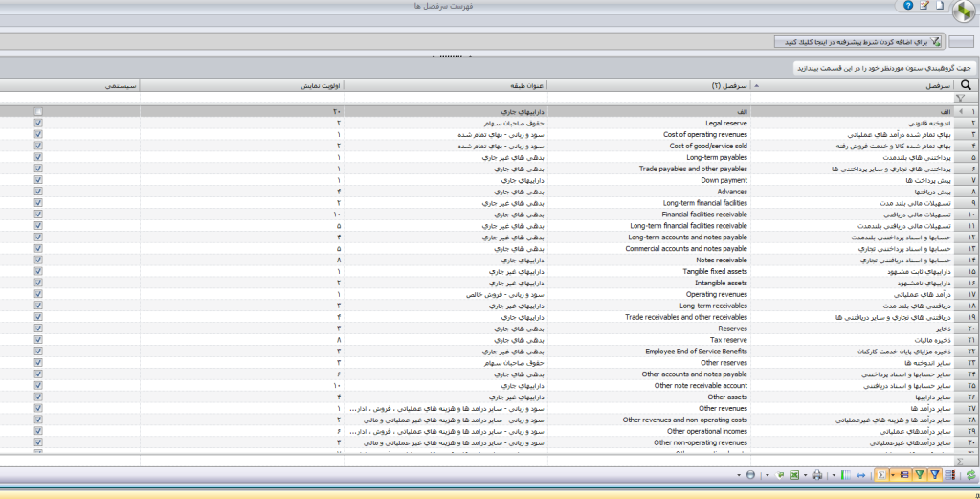Viewport: 980px width, 499px height.
Task: Click the printer icon
Action: [817, 475]
